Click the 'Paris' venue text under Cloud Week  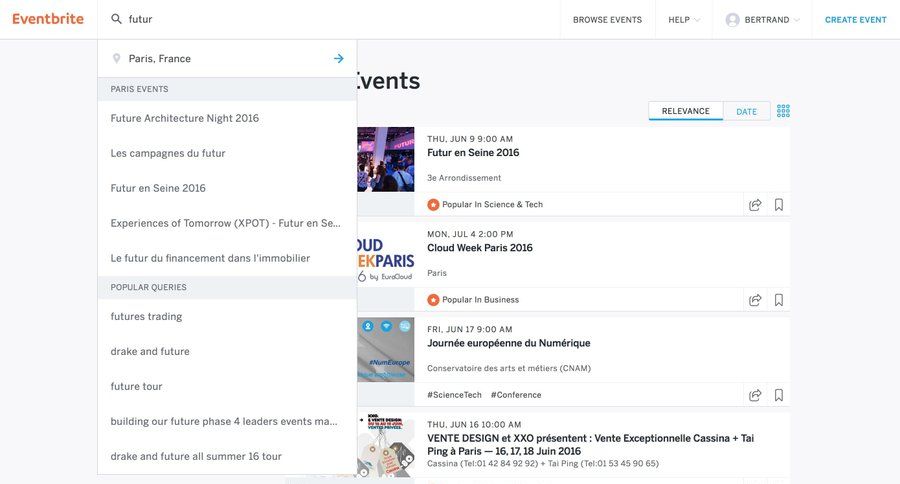[437, 273]
